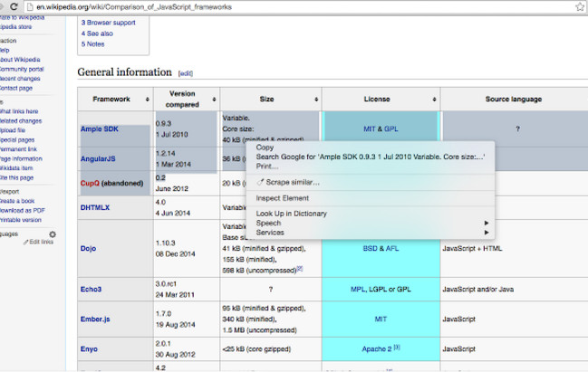
Task: Jump to 5 Notes in contents
Action: 92,43
